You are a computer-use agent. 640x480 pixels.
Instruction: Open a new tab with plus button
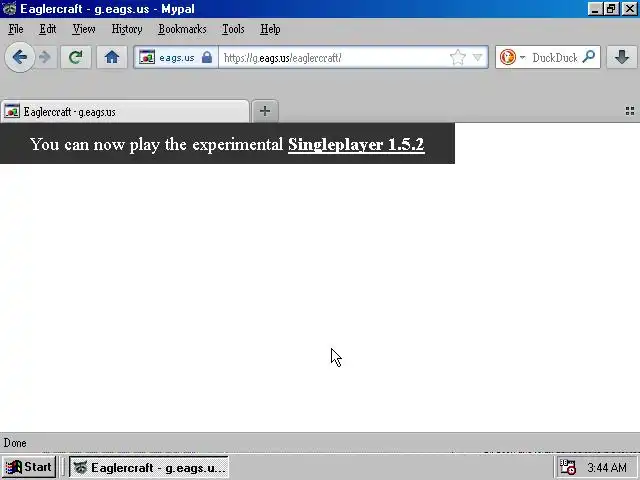[265, 111]
